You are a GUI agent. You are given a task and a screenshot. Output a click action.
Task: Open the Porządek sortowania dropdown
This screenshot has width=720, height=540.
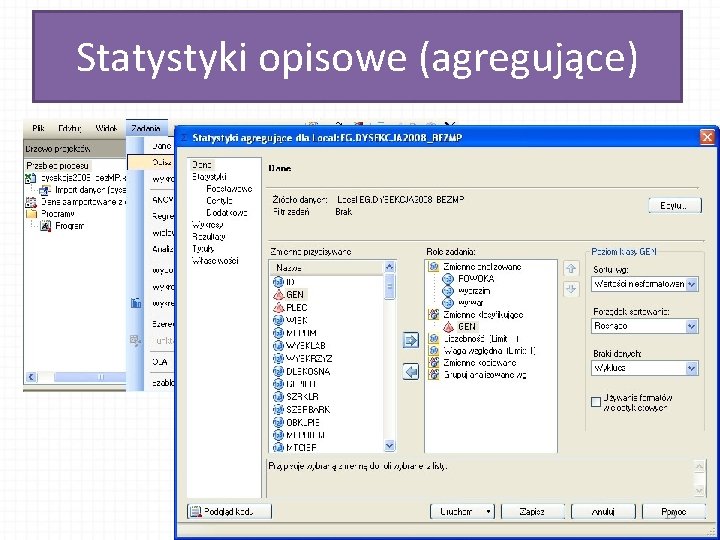coord(692,326)
